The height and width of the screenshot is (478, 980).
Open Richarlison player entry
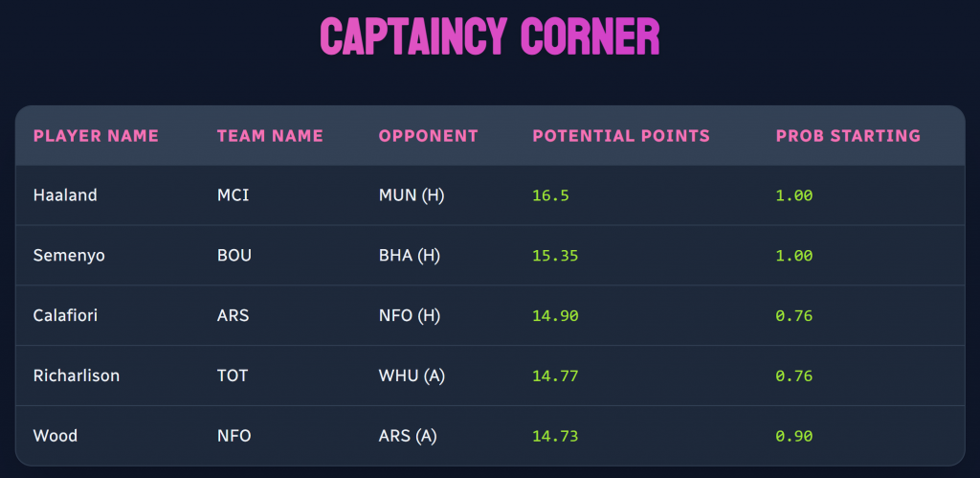pos(77,376)
